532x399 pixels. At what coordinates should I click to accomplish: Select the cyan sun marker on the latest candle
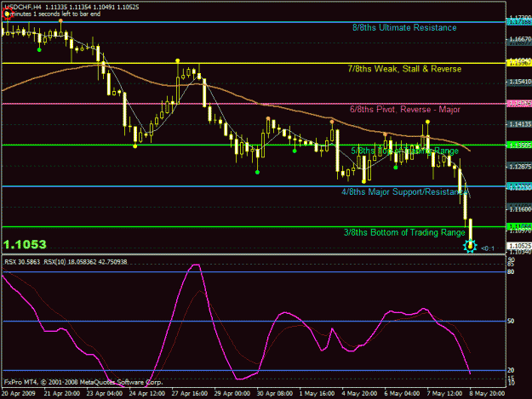[x=470, y=246]
